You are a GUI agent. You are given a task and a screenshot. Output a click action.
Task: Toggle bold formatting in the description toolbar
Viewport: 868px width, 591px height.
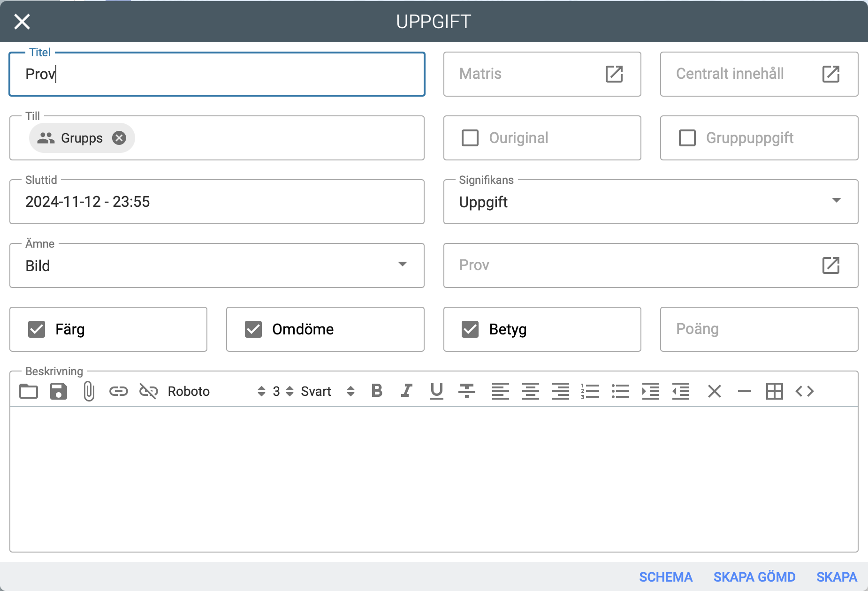click(x=377, y=391)
